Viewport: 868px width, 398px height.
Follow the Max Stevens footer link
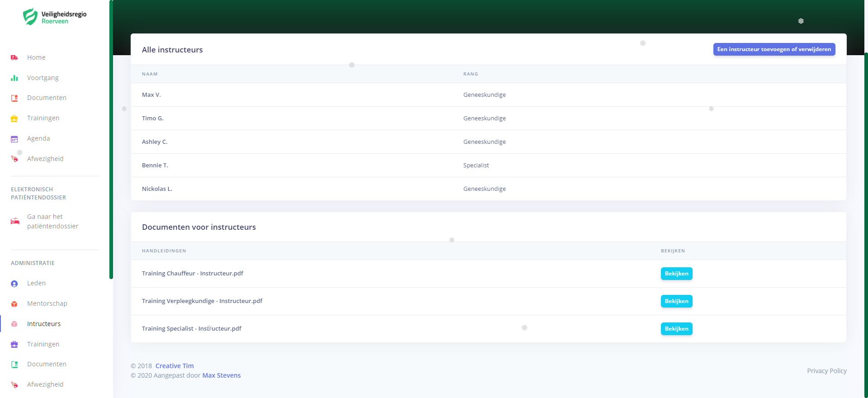222,375
